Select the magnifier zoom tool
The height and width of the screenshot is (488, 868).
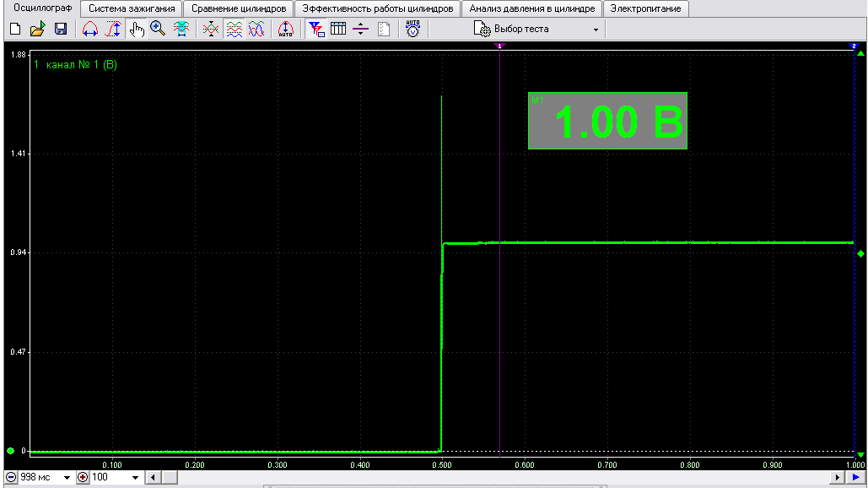[158, 29]
